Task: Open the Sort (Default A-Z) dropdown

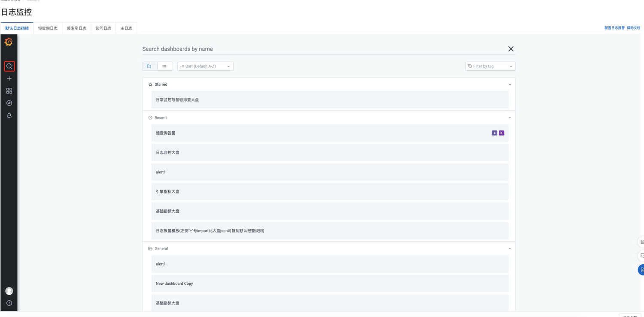Action: [x=205, y=66]
